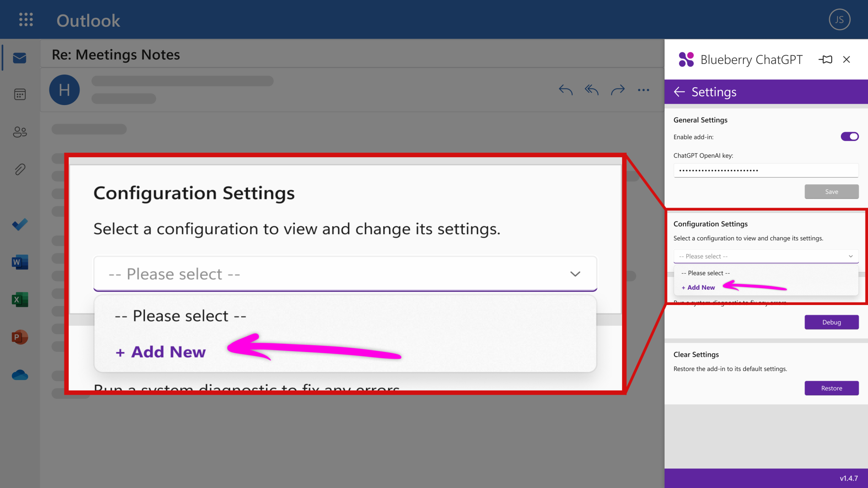Image resolution: width=868 pixels, height=488 pixels.
Task: Go back from Settings using the arrow
Action: (x=679, y=92)
